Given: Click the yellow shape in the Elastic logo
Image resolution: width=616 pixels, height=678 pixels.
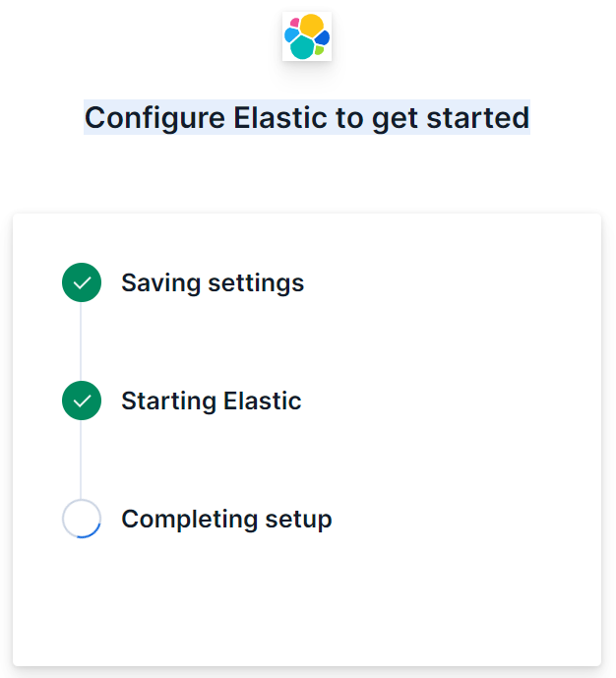Looking at the screenshot, I should pyautogui.click(x=312, y=25).
